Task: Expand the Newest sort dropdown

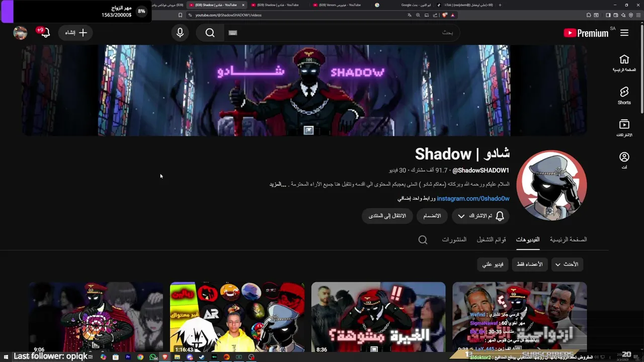Action: pyautogui.click(x=567, y=264)
